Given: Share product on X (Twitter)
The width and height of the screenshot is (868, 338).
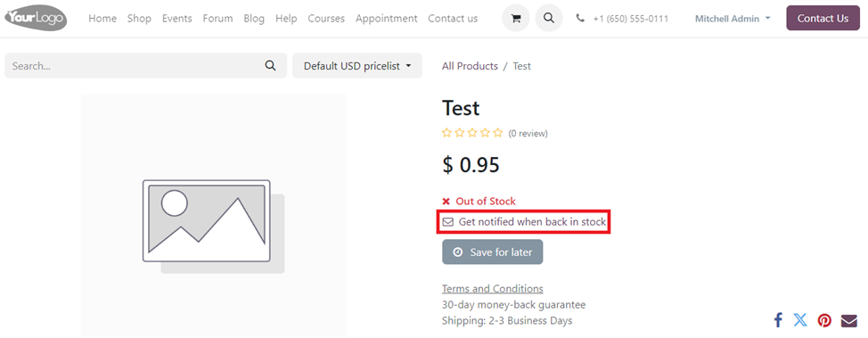Looking at the screenshot, I should coord(800,320).
